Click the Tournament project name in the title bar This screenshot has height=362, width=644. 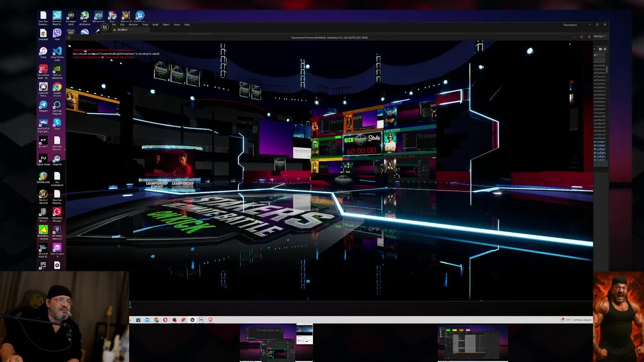(x=570, y=25)
